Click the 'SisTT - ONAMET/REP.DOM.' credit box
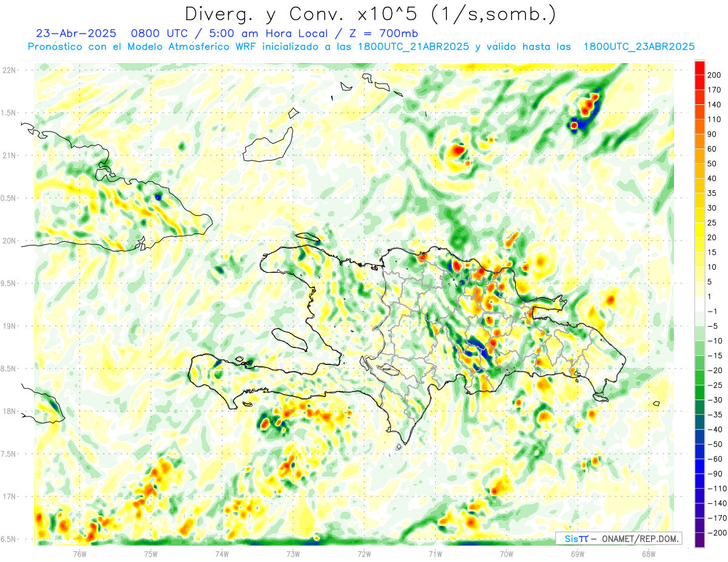Image resolution: width=728 pixels, height=562 pixels. click(618, 538)
